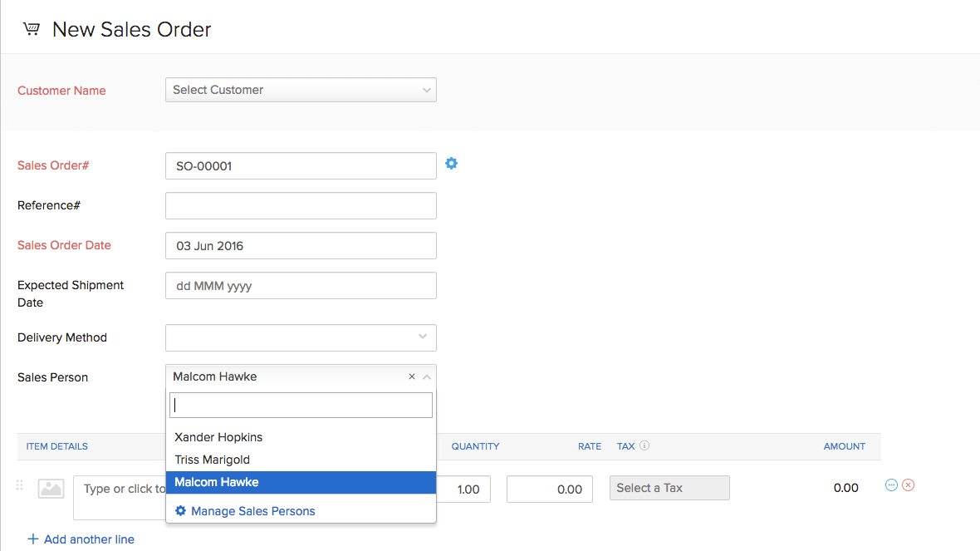Open Manage Sales Persons
This screenshot has width=980, height=551.
252,511
